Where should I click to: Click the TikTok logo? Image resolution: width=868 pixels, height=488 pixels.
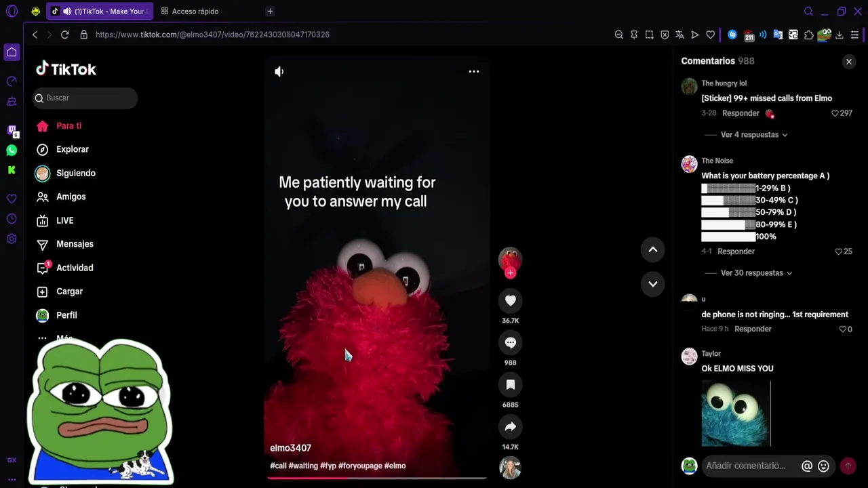(66, 69)
